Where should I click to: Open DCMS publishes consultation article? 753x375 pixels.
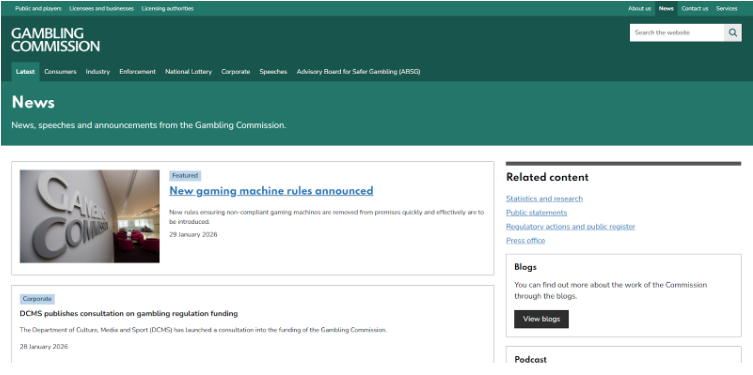pyautogui.click(x=129, y=314)
